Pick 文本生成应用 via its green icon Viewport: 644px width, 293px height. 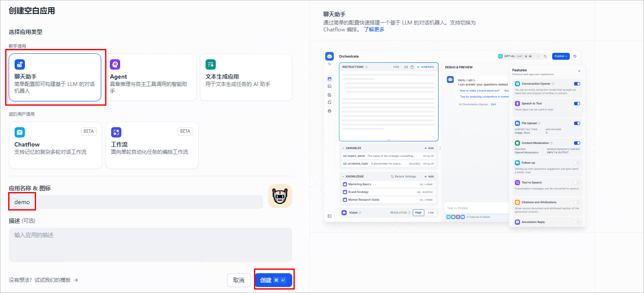point(211,65)
